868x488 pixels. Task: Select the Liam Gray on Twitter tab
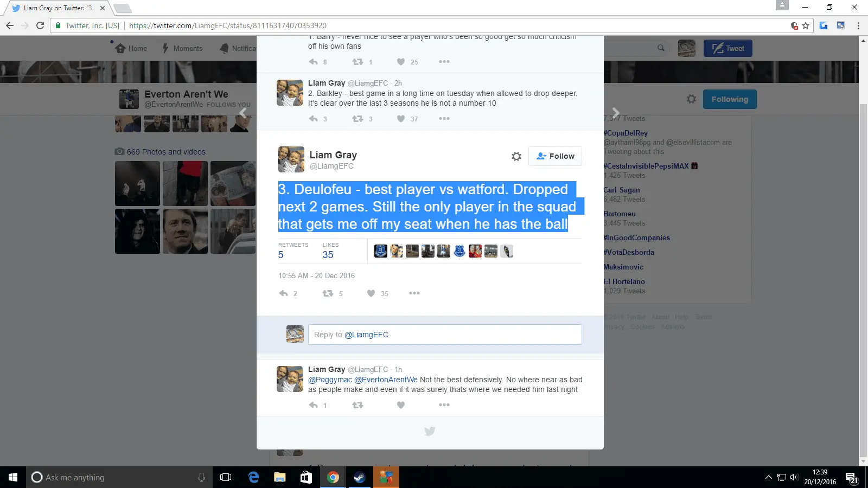coord(57,8)
